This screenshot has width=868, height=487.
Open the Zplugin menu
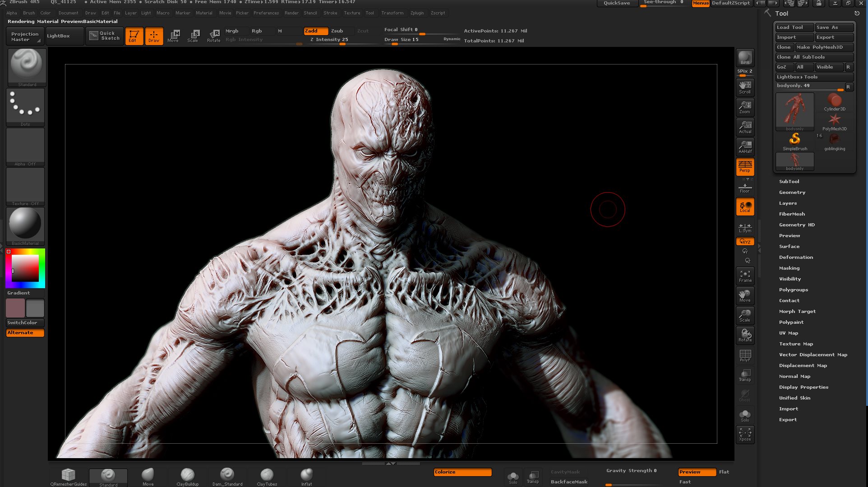point(417,13)
